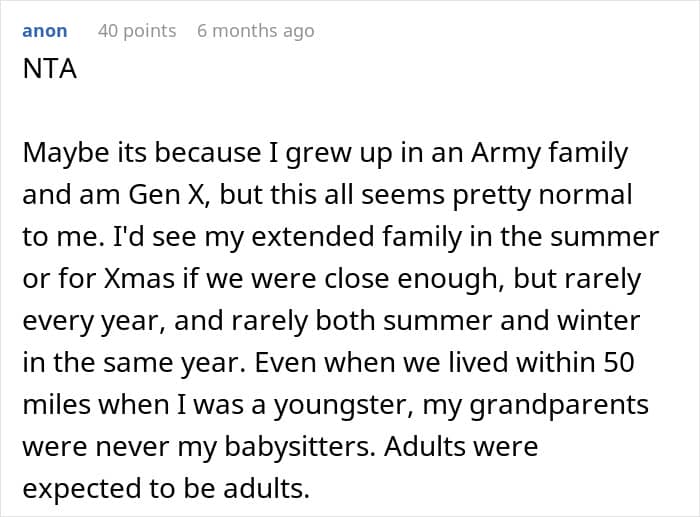
Task: Click the phrase pretty normal
Action: (x=542, y=195)
